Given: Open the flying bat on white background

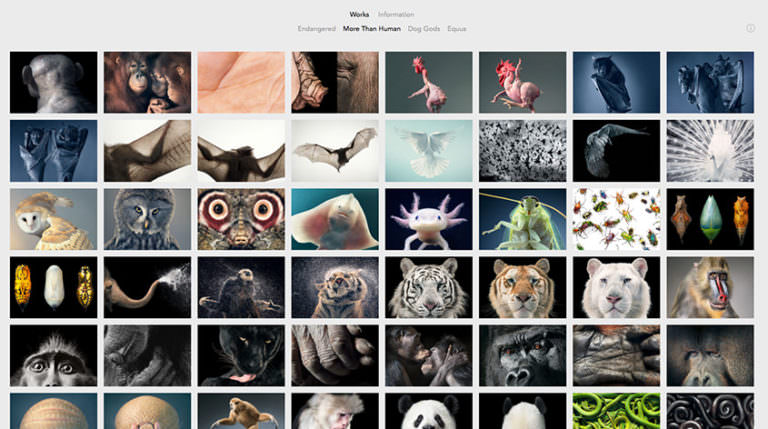Looking at the screenshot, I should coord(335,151).
